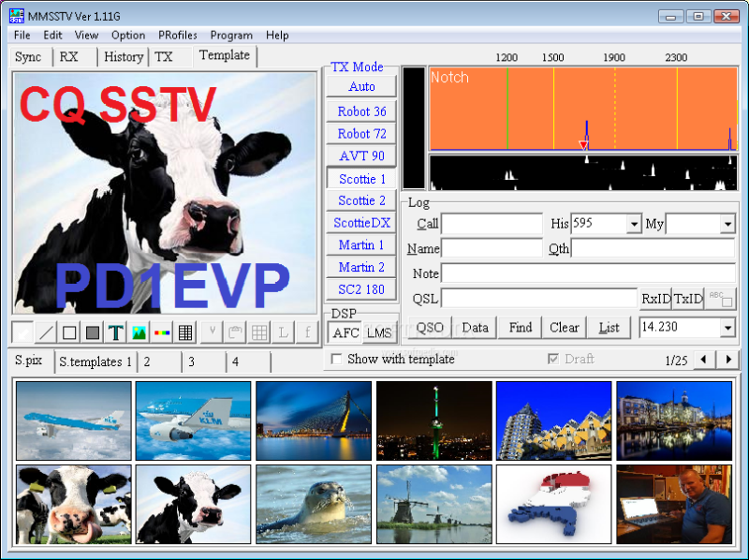The image size is (749, 560).
Task: Click the List button
Action: (x=609, y=328)
